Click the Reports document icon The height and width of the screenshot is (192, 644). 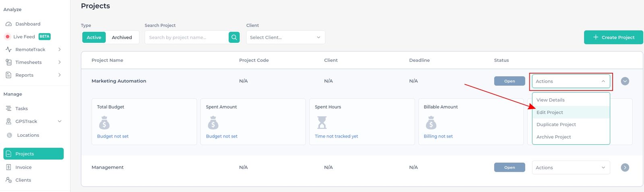tap(8, 75)
